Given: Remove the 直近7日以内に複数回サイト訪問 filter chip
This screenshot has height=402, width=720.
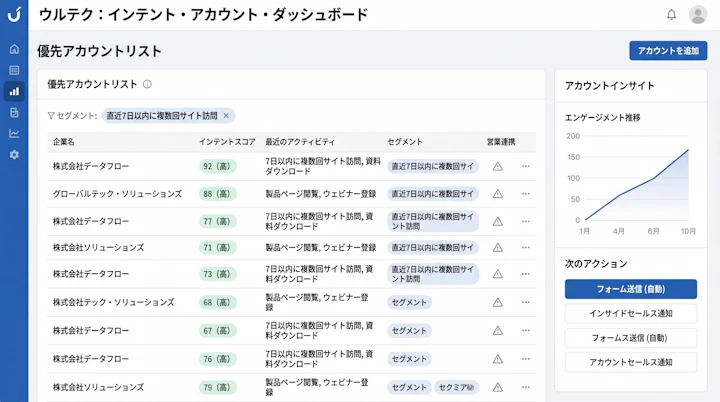Looking at the screenshot, I should tap(226, 116).
